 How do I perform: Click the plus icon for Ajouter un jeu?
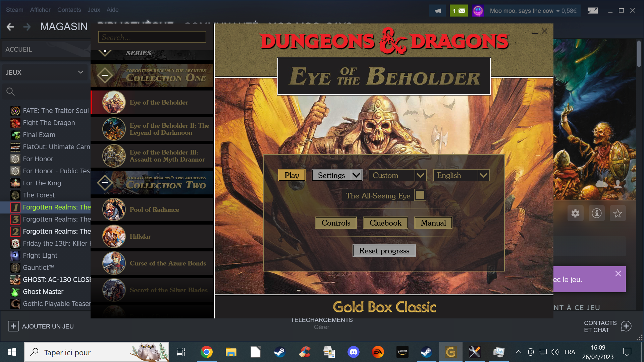pyautogui.click(x=13, y=326)
